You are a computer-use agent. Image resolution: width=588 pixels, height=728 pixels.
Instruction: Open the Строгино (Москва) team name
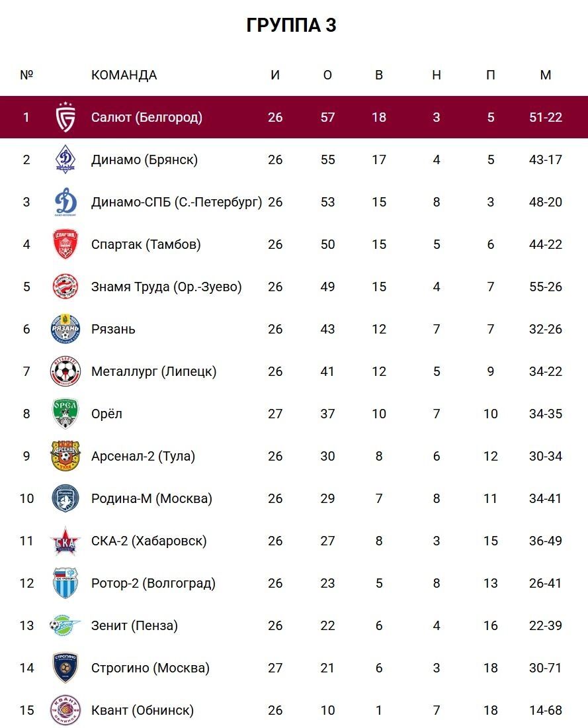150,668
